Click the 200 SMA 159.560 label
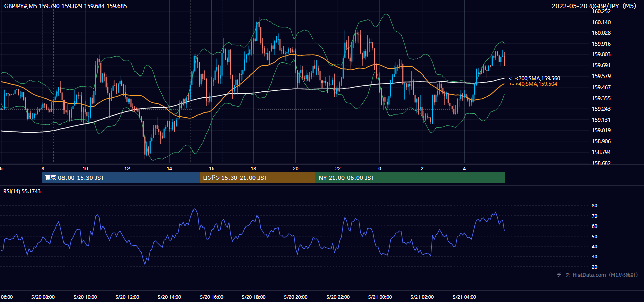644x302 pixels. pyautogui.click(x=535, y=78)
